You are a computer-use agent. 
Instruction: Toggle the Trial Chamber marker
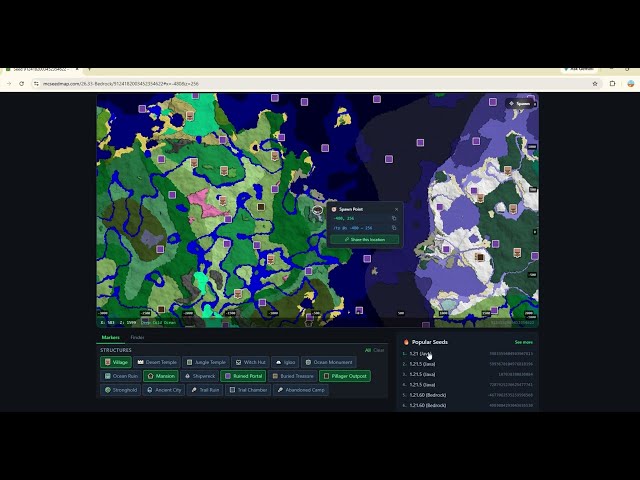(x=248, y=390)
